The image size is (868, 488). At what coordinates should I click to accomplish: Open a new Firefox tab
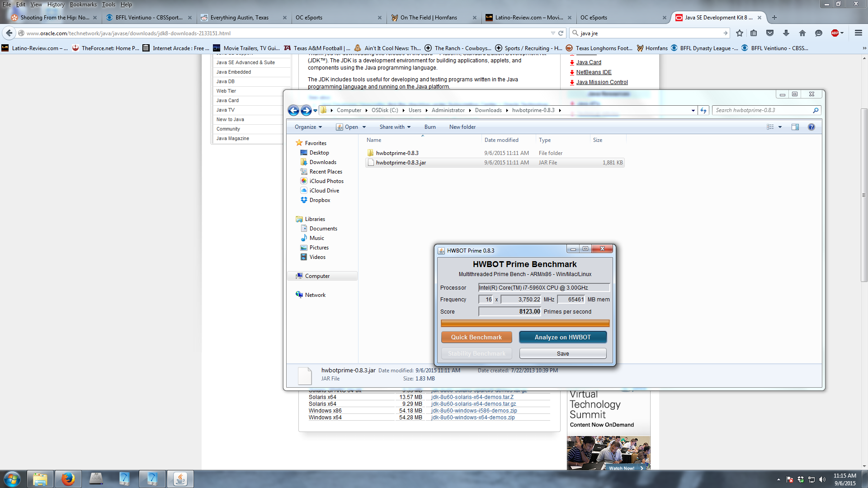pyautogui.click(x=774, y=18)
